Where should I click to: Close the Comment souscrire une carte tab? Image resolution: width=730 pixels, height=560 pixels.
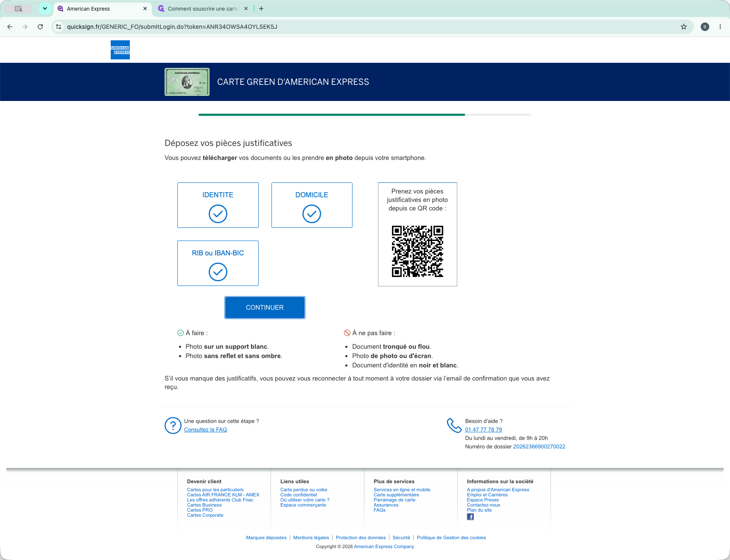pyautogui.click(x=246, y=8)
